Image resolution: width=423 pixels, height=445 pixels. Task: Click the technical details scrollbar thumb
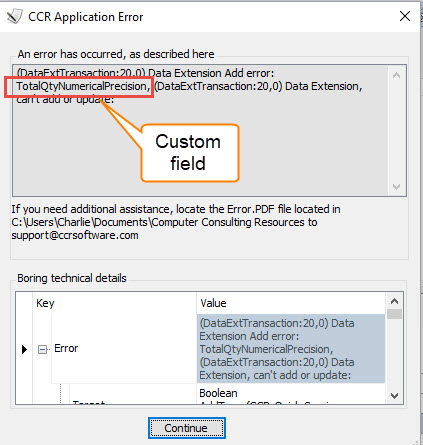[394, 314]
